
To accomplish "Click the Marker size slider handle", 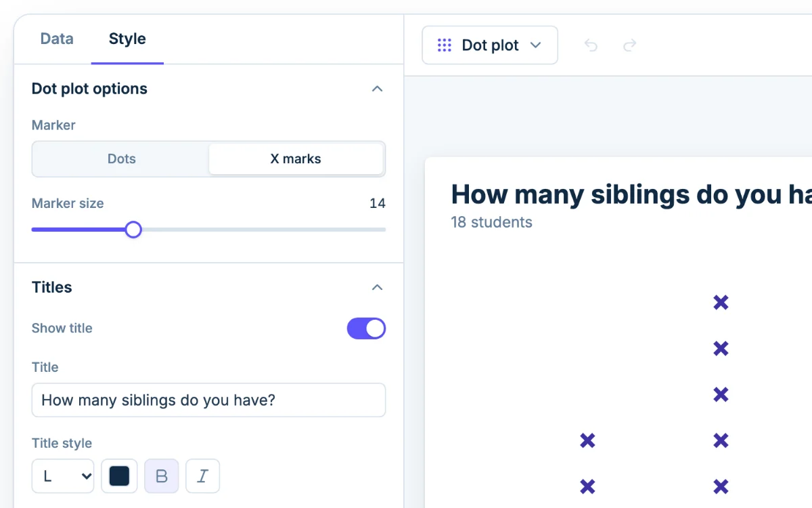I will [133, 230].
